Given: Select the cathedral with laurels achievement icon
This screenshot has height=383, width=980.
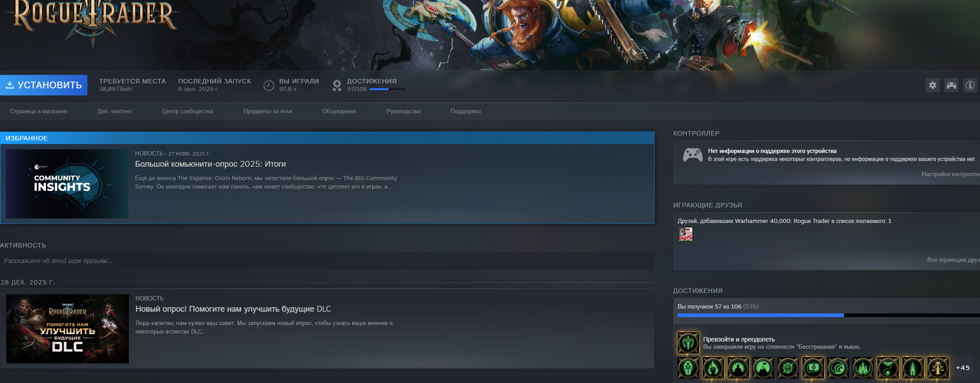Looking at the screenshot, I should click(x=863, y=368).
